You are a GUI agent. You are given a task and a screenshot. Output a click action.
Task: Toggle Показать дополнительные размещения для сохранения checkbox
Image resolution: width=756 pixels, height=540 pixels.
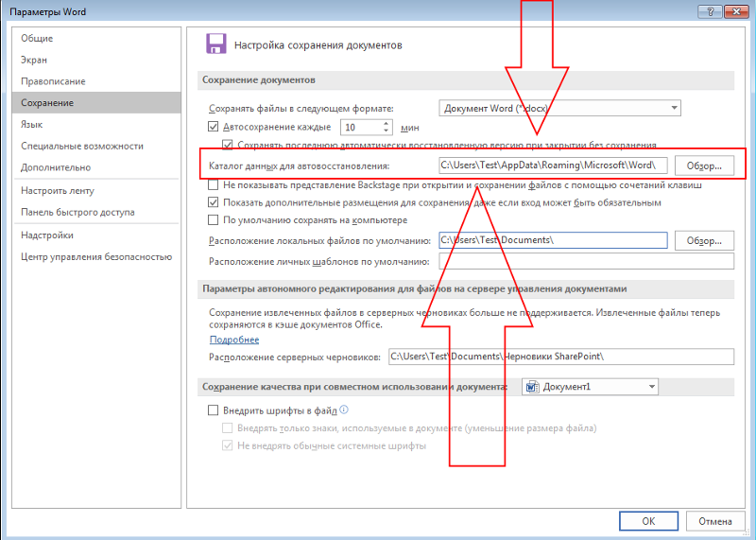214,202
